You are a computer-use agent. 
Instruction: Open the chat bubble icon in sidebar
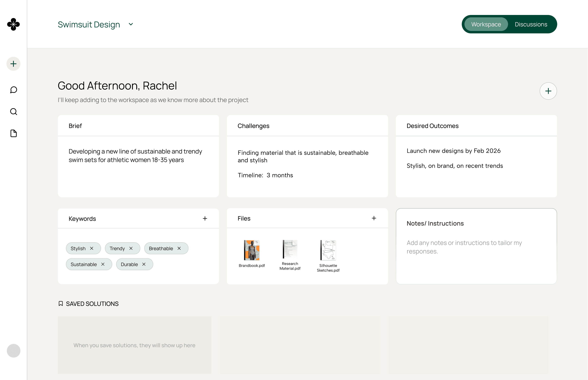(x=14, y=90)
